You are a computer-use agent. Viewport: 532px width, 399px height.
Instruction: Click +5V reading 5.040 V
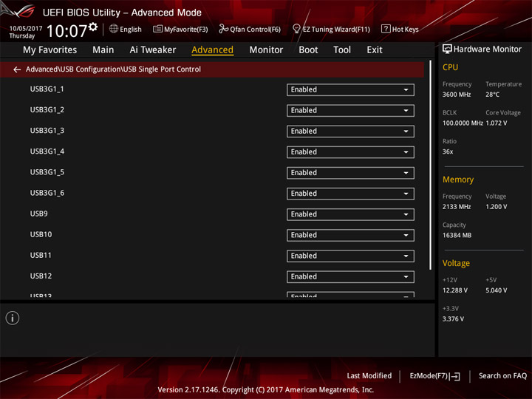pos(496,291)
